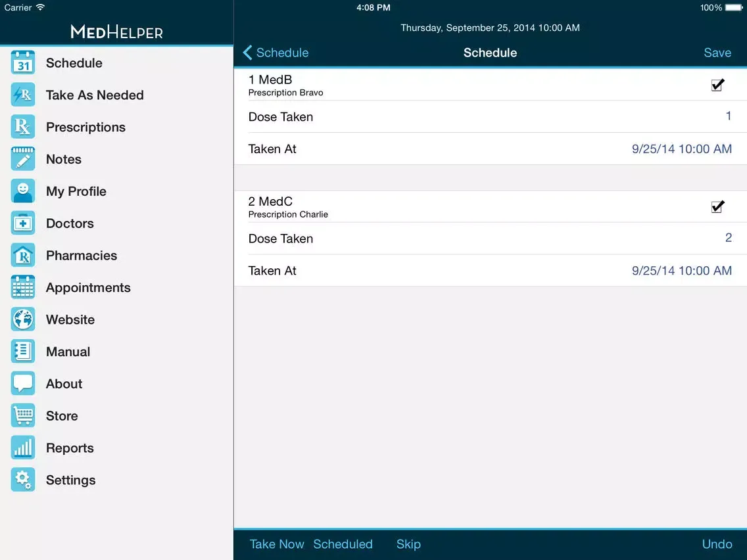
Task: Tap the 4:08 PM clock in status bar
Action: click(373, 8)
